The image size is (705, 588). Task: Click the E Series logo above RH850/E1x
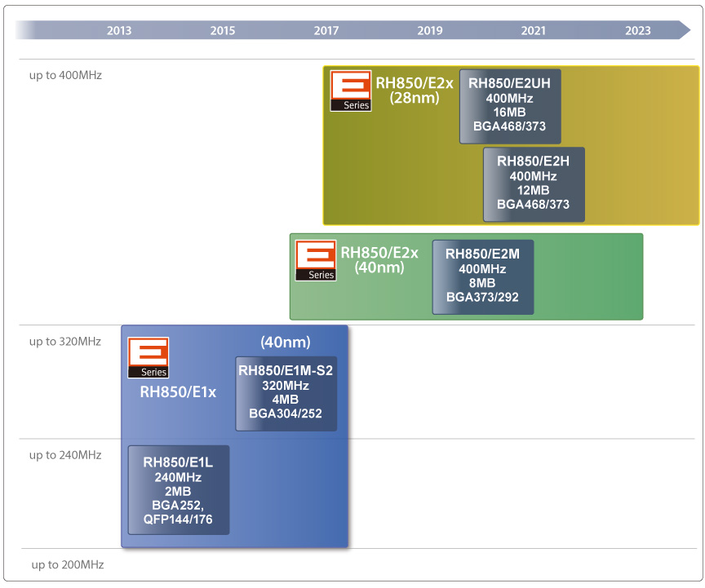[x=149, y=357]
